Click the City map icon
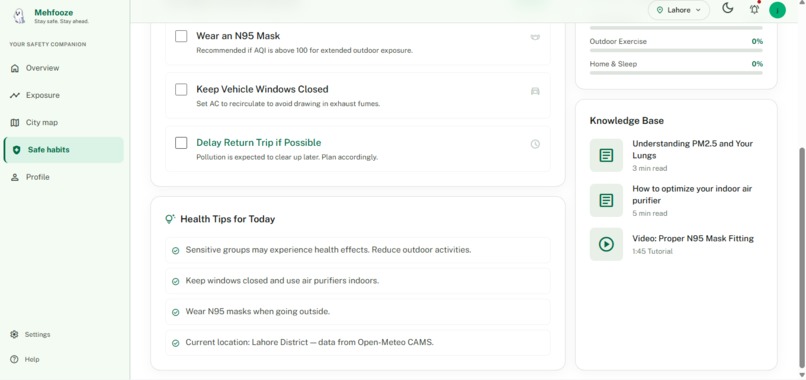This screenshot has height=380, width=806. [x=15, y=122]
